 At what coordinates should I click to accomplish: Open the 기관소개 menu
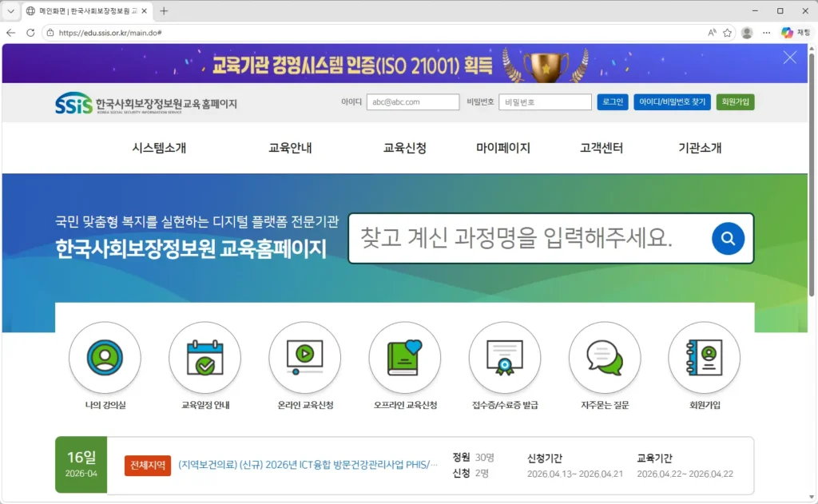700,148
